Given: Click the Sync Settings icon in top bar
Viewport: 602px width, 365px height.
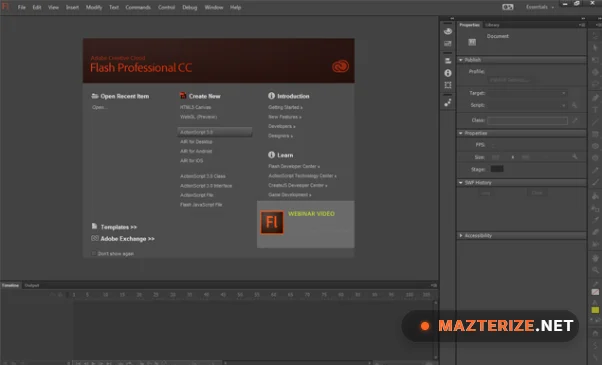Looking at the screenshot, I should pos(508,7).
